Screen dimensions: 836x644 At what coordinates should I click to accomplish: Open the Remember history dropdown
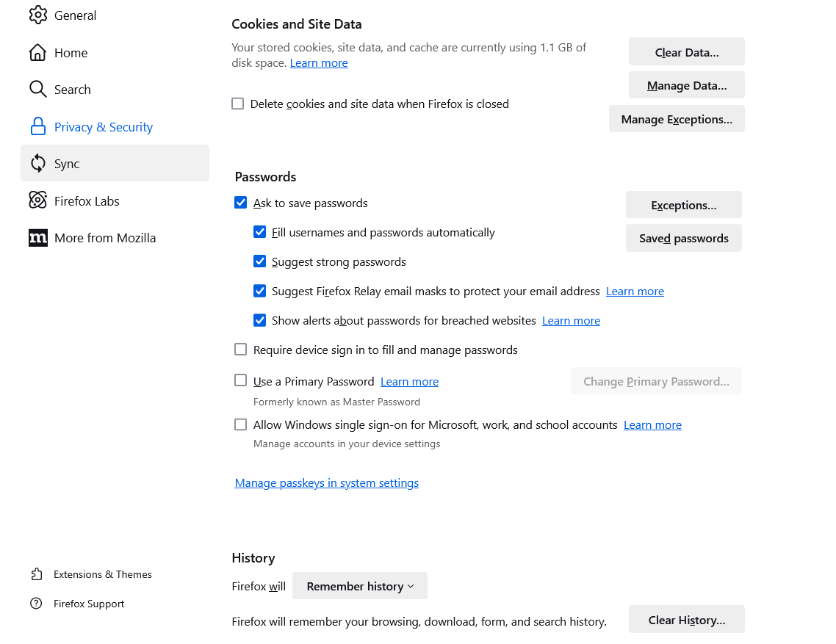tap(360, 586)
